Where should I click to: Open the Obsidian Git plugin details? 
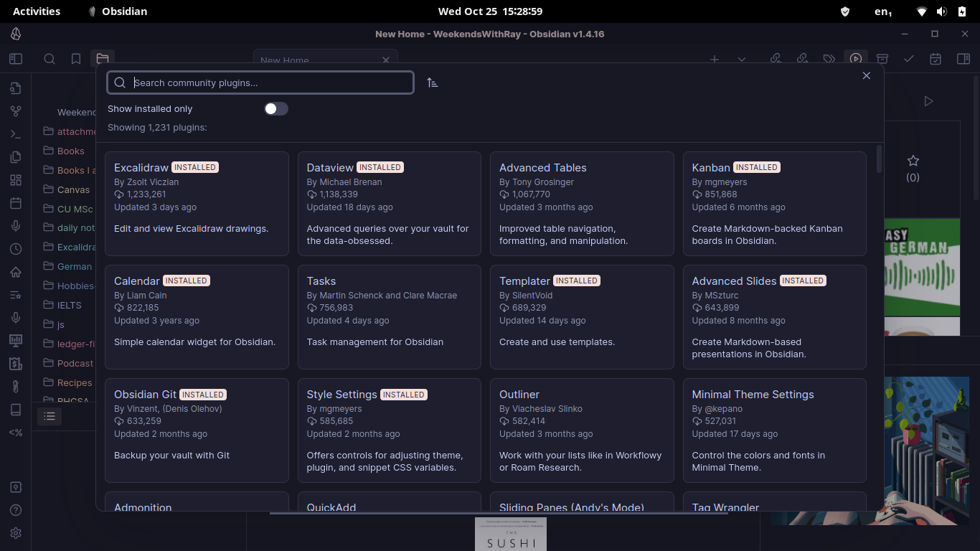tap(197, 430)
